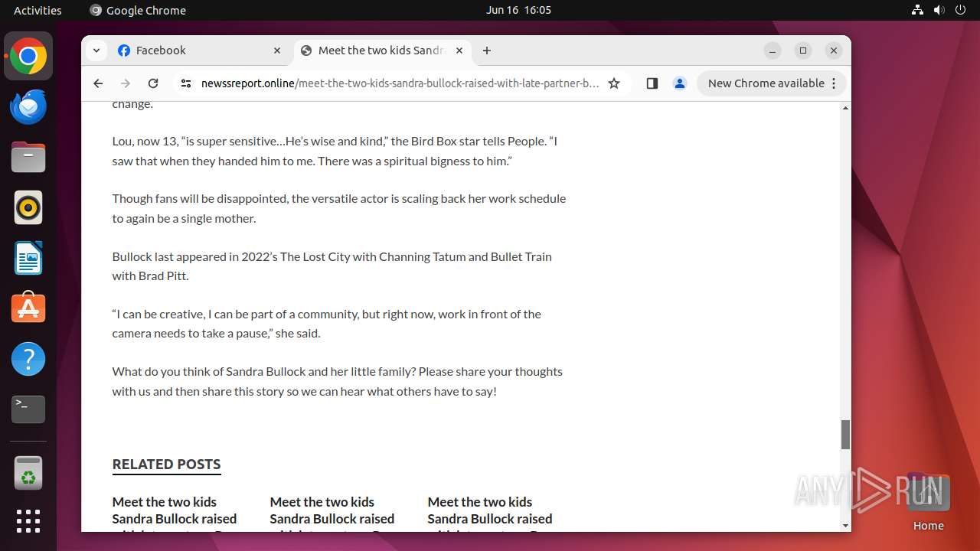The width and height of the screenshot is (980, 551).
Task: Open Chrome profile avatar
Action: point(679,83)
